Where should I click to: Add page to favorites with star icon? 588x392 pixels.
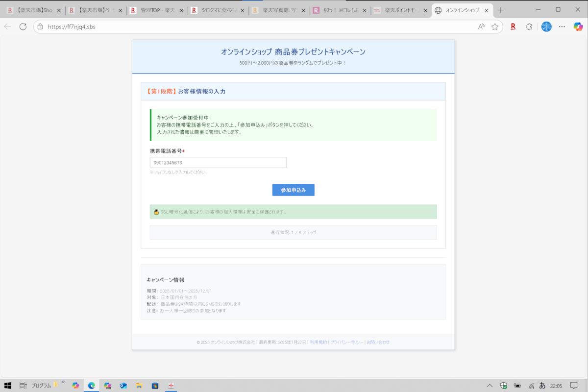pyautogui.click(x=495, y=27)
